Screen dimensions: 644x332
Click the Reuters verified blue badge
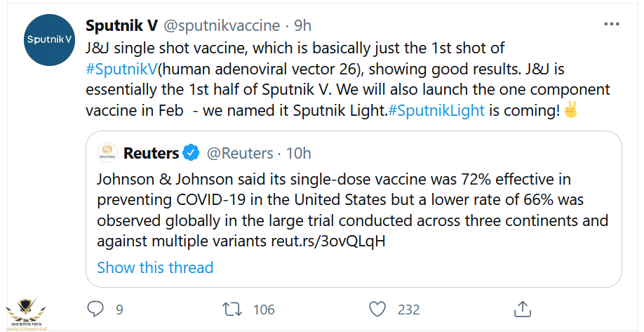(x=191, y=153)
